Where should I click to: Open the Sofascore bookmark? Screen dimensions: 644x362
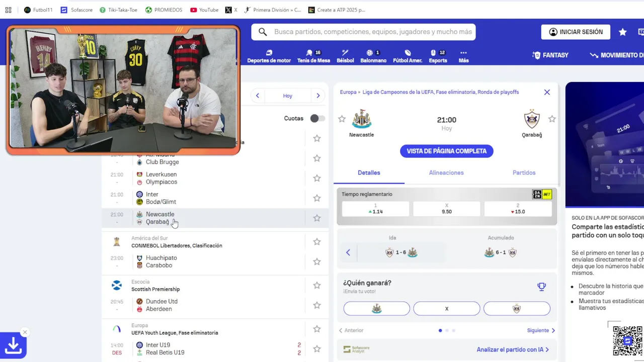point(76,10)
